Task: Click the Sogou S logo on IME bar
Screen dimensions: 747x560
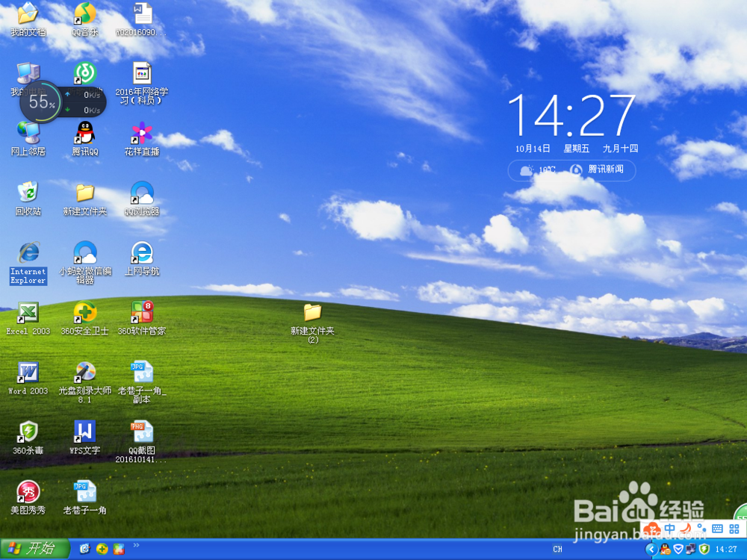Action: (x=652, y=529)
